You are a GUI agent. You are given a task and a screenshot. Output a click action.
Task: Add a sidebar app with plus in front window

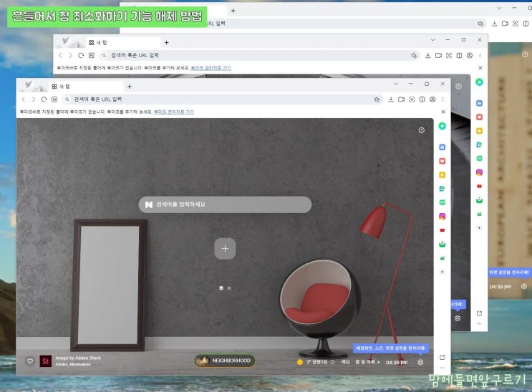[x=442, y=272]
